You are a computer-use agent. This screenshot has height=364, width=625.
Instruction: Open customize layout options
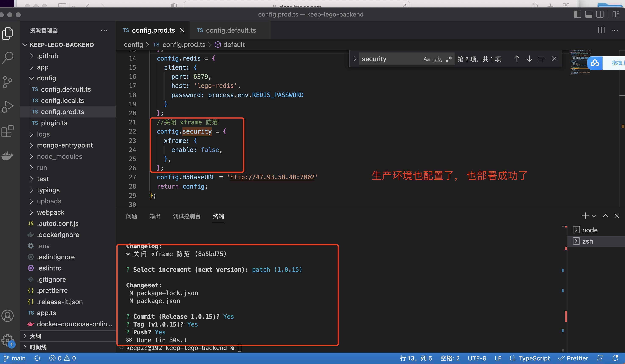pos(616,14)
